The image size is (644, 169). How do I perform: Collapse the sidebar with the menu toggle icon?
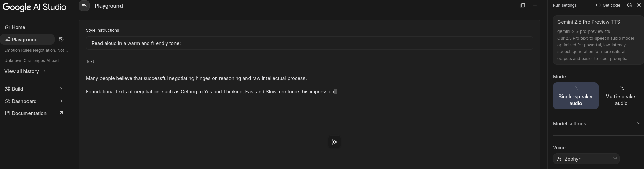point(84,6)
